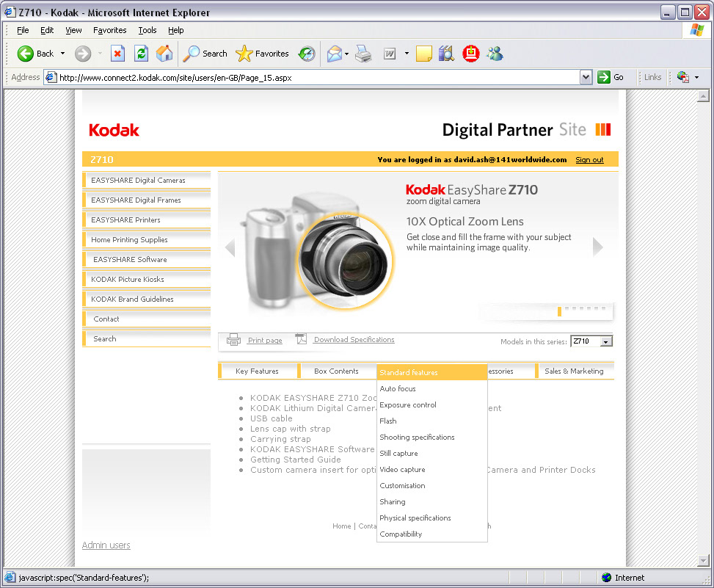Open the Mail button dropdown arrow
Screen dimensions: 714x588
pyautogui.click(x=347, y=54)
